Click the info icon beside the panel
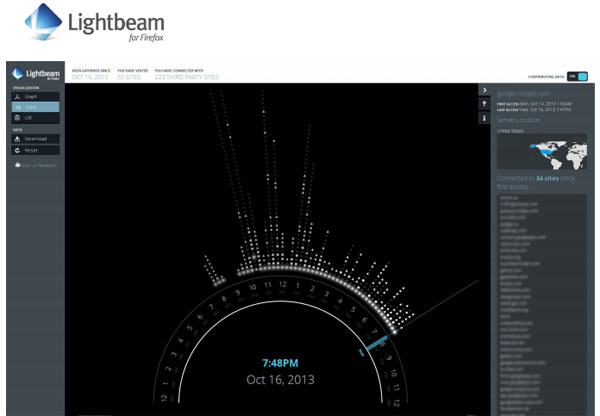Viewport: 600px width, 416px height. 484,118
